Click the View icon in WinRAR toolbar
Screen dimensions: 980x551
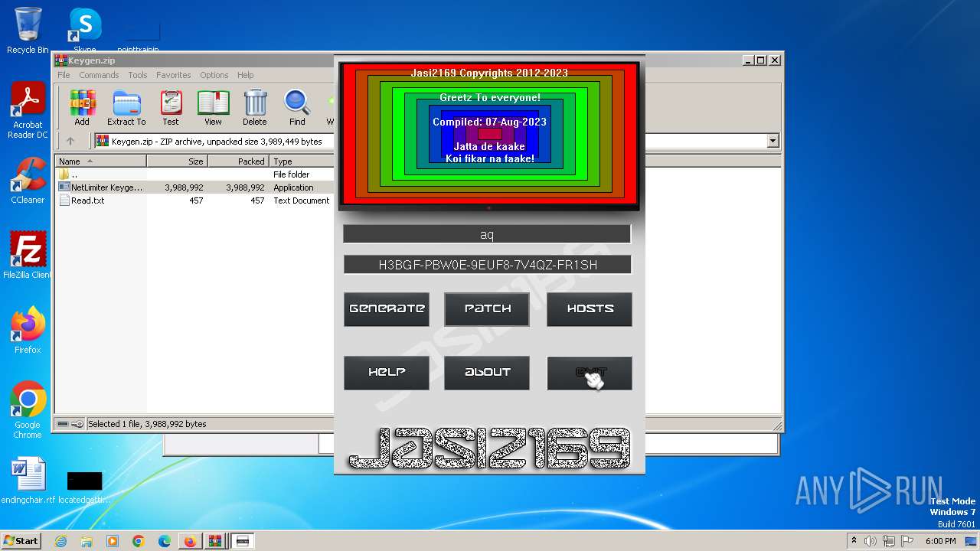[213, 108]
